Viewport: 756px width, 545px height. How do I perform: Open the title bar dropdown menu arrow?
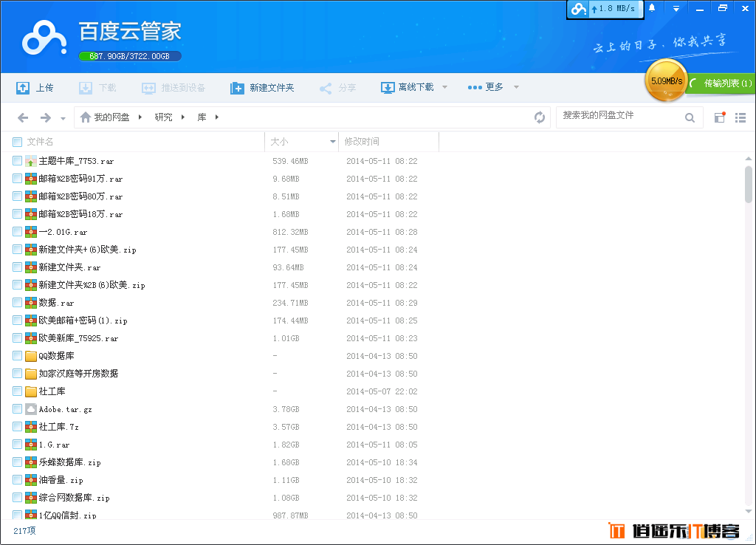pos(676,9)
